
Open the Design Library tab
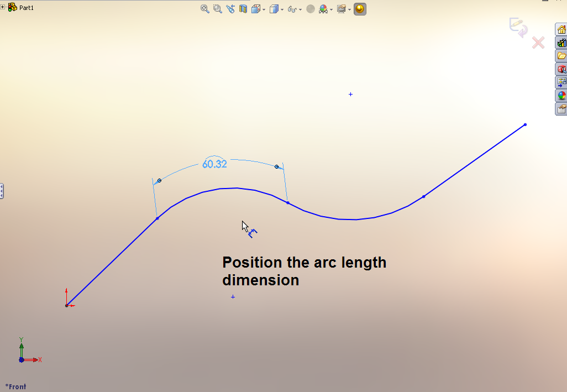(x=561, y=43)
